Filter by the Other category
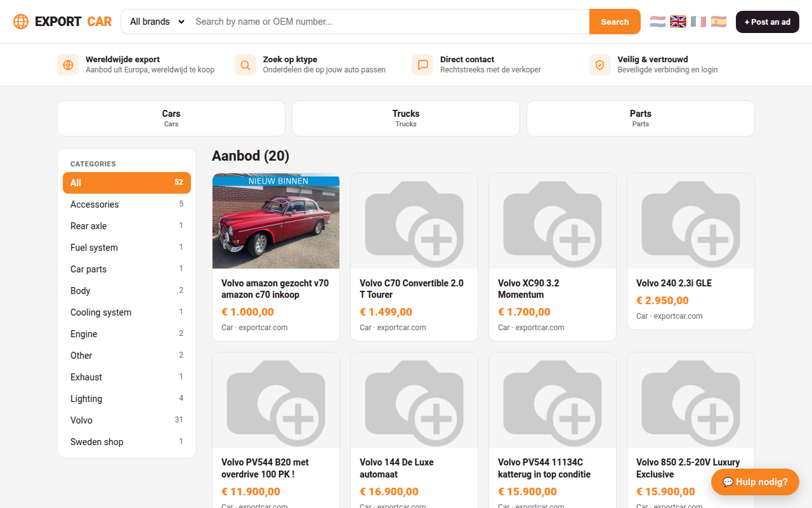 point(127,356)
